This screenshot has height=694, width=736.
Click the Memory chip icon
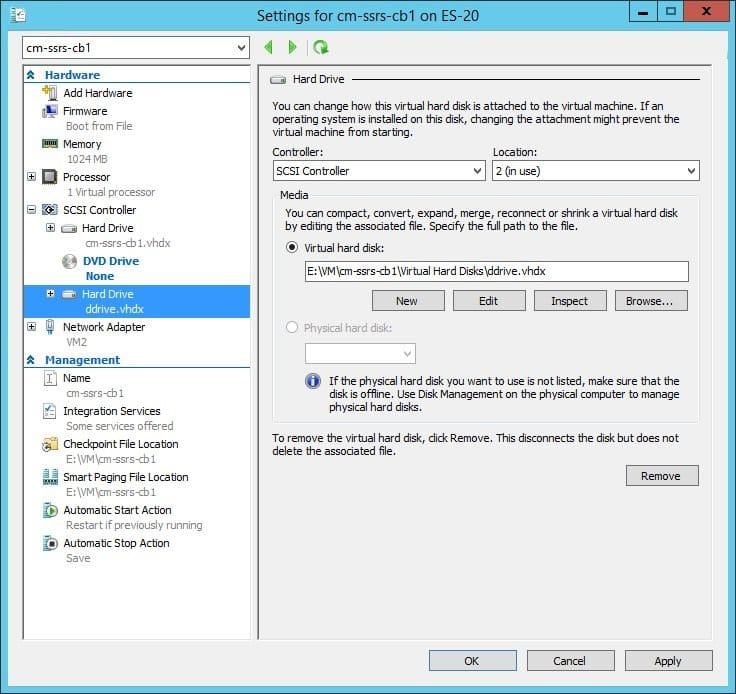point(50,144)
